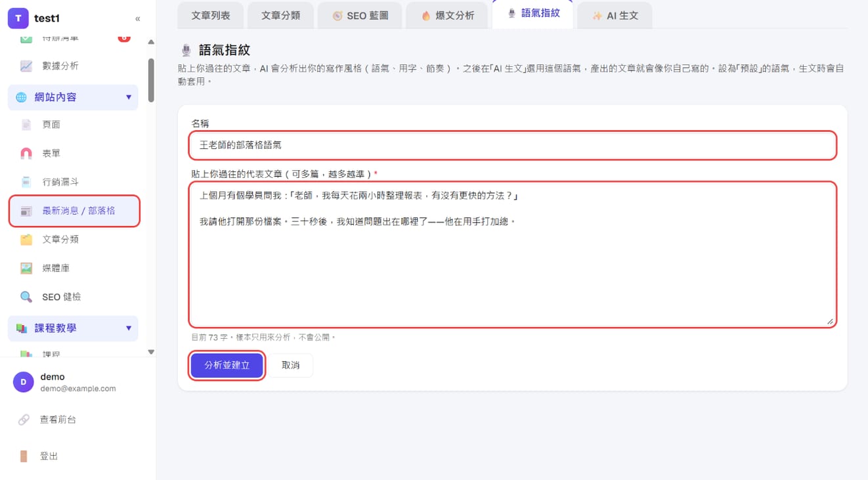Click the textarea resize handle corner
This screenshot has height=480, width=868.
point(830,321)
